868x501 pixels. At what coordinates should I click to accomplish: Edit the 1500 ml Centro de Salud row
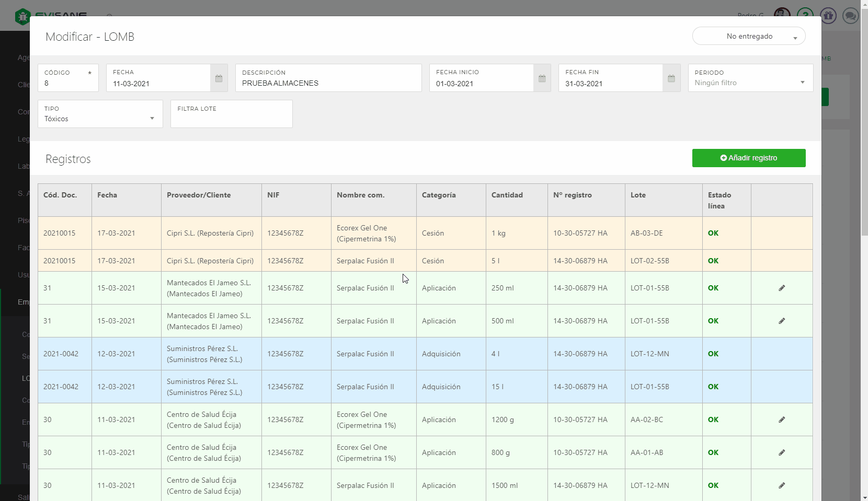coord(781,485)
